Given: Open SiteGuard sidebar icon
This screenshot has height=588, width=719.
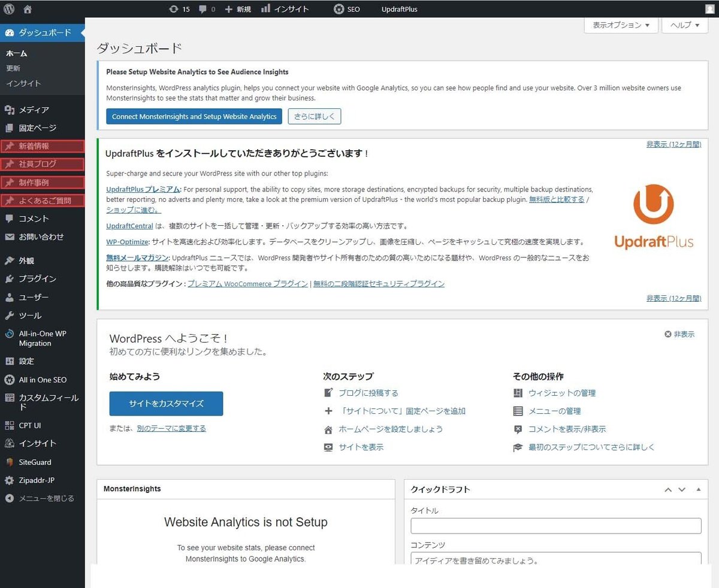Looking at the screenshot, I should [9, 462].
